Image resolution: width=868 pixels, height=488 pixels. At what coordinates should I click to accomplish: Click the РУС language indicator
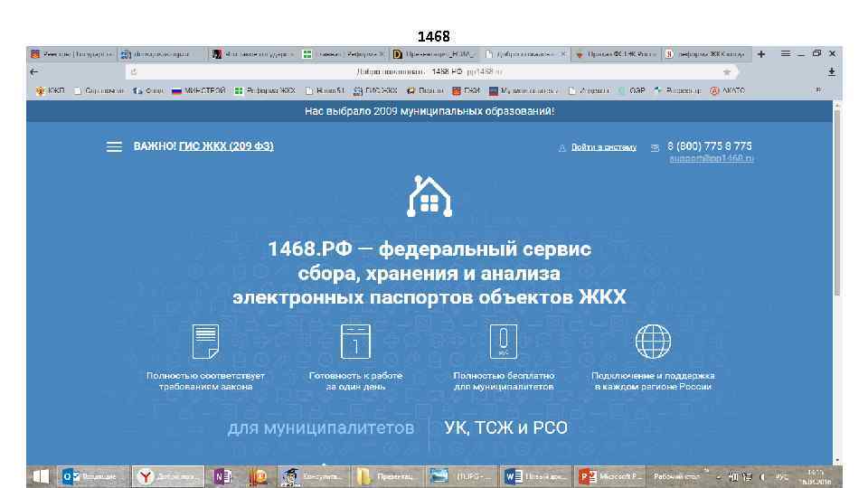point(781,476)
